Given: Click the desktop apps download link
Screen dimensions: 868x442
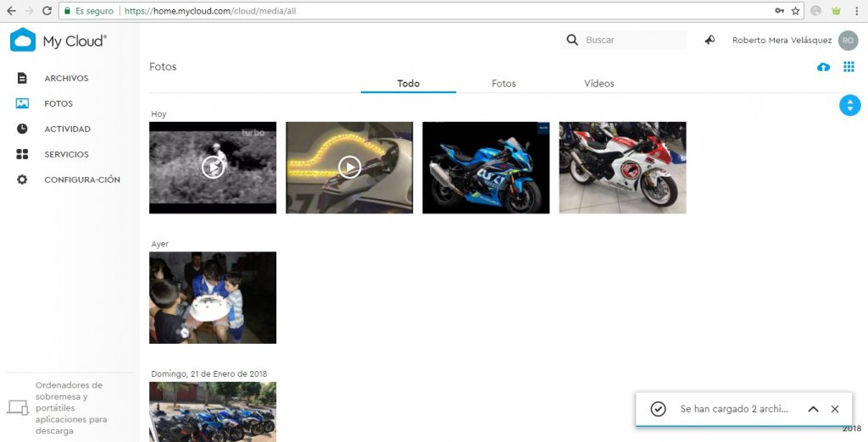Looking at the screenshot, I should [69, 407].
